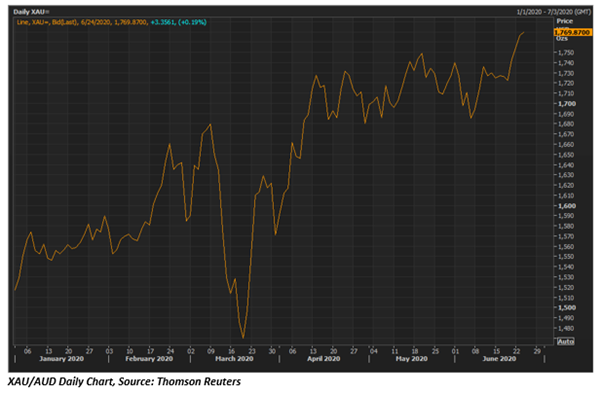Image resolution: width=602 pixels, height=395 pixels.
Task: Click the 1,600 price axis label
Action: point(567,206)
